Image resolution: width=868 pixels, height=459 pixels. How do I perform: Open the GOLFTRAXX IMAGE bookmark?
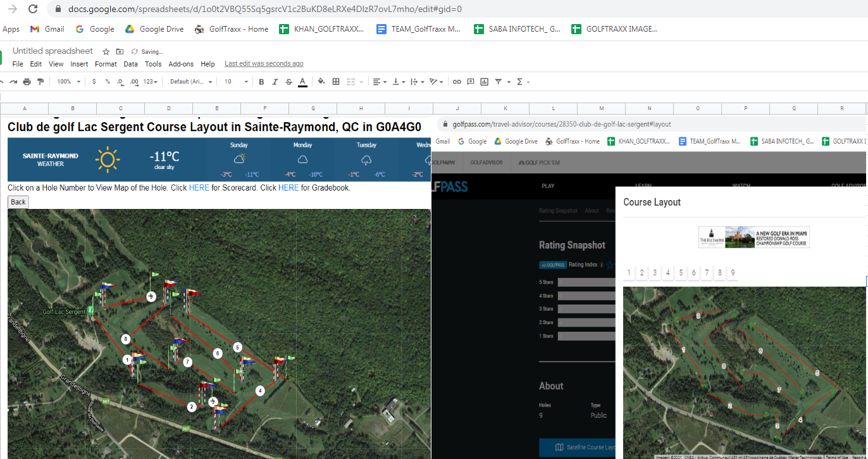tap(615, 29)
